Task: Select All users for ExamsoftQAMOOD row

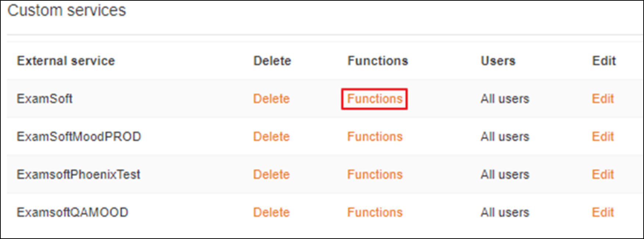Action: click(x=505, y=212)
